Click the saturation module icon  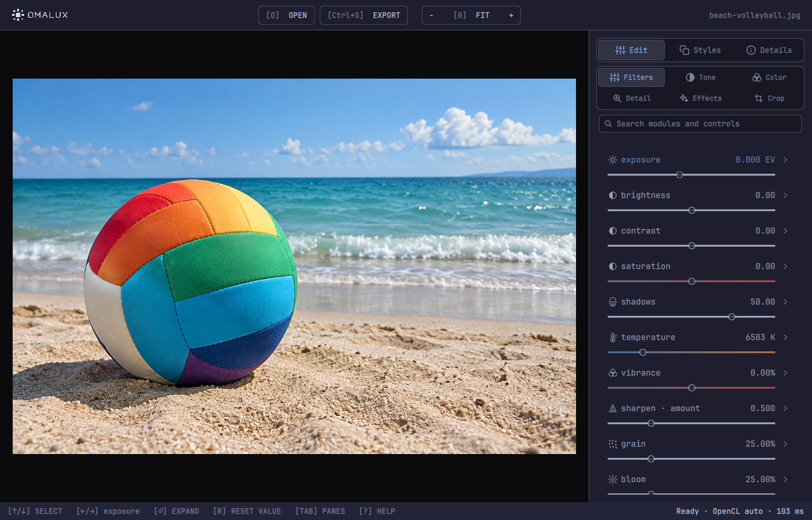[612, 266]
